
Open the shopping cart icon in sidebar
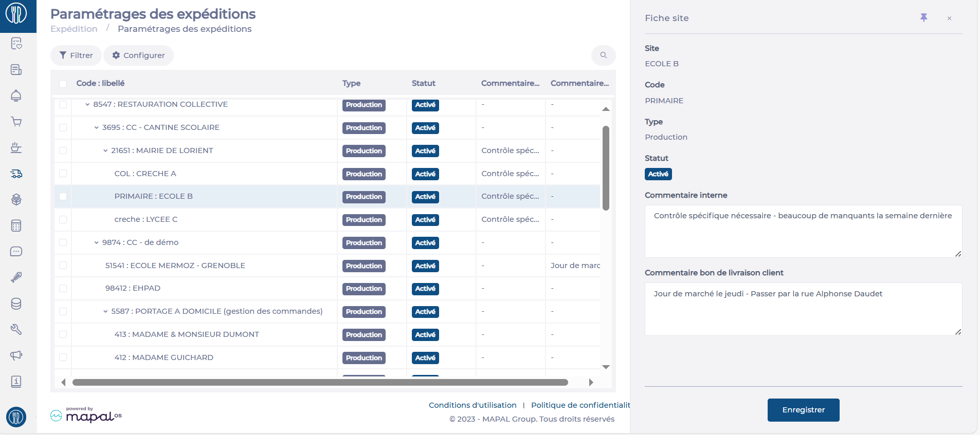point(16,122)
